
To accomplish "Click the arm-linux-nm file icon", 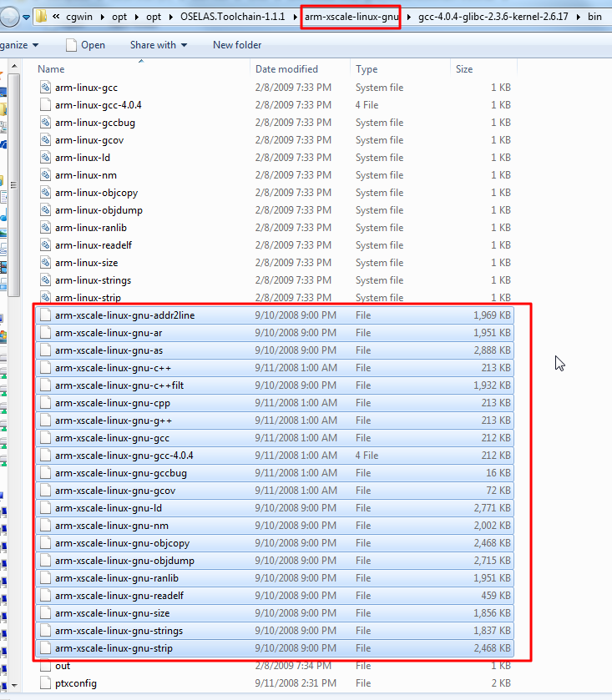I will coord(45,175).
